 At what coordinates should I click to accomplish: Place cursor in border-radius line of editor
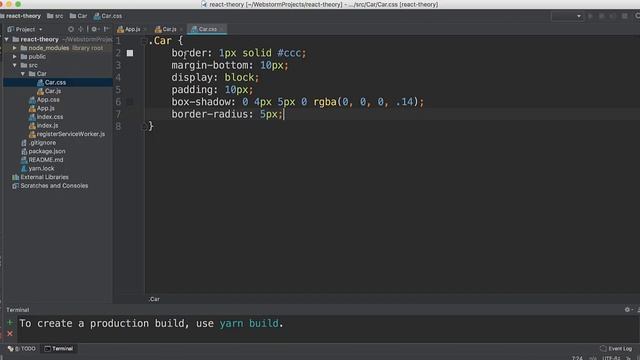pyautogui.click(x=227, y=114)
